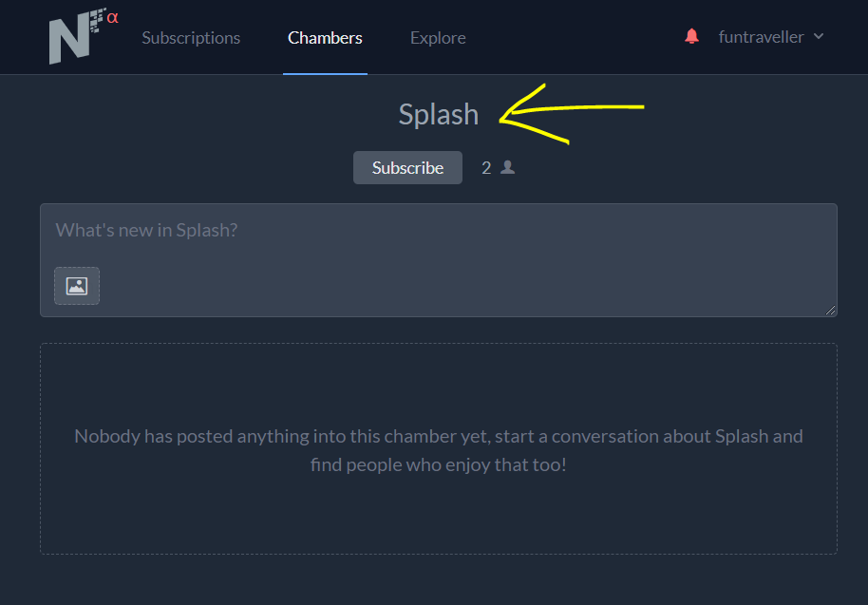Click the blue underline beneath Chambers
868x605 pixels.
[x=325, y=73]
